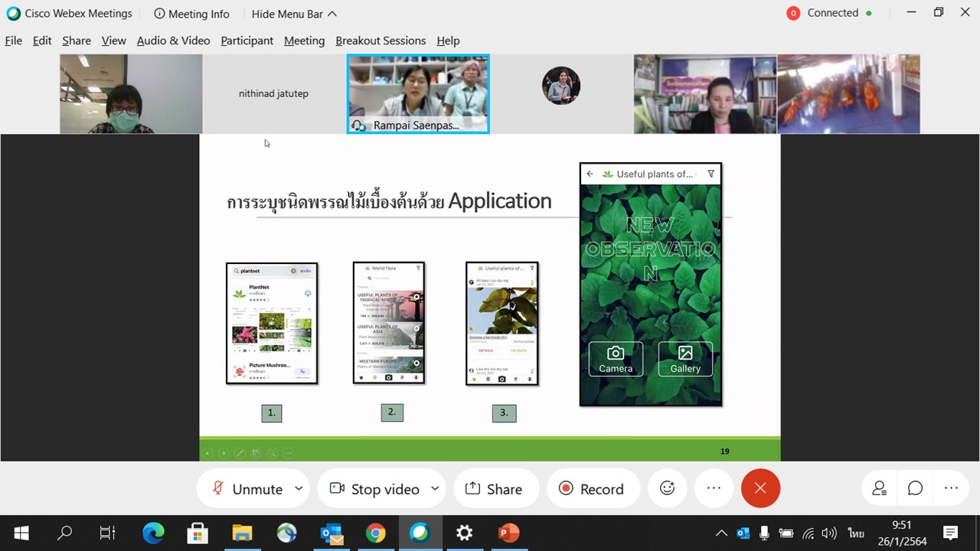Select Rampai Saenpas... active speaker video
The height and width of the screenshot is (551, 980).
pyautogui.click(x=418, y=93)
